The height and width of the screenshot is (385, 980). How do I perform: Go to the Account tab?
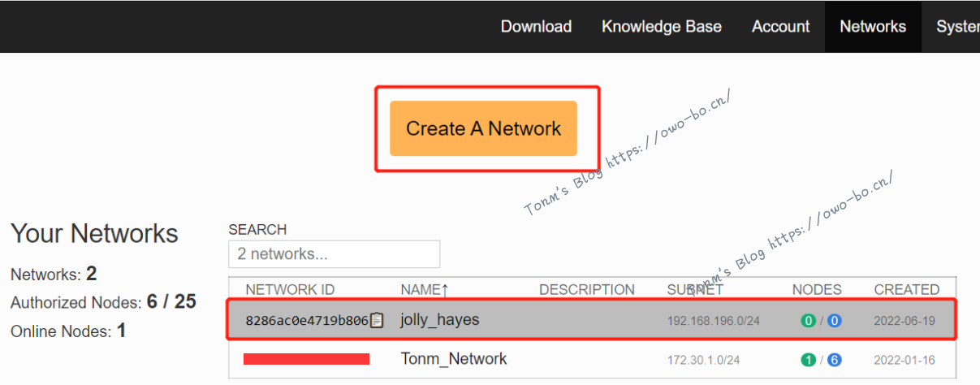(x=780, y=27)
